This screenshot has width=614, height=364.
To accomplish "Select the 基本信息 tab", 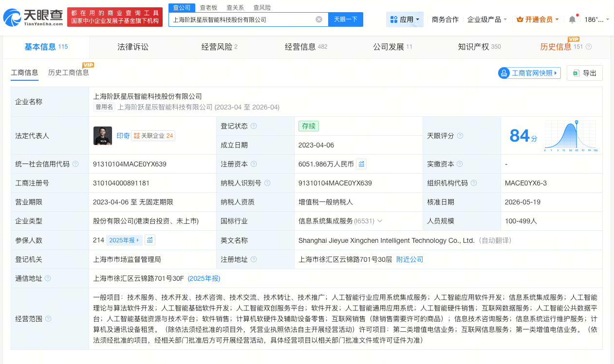I will [x=46, y=47].
